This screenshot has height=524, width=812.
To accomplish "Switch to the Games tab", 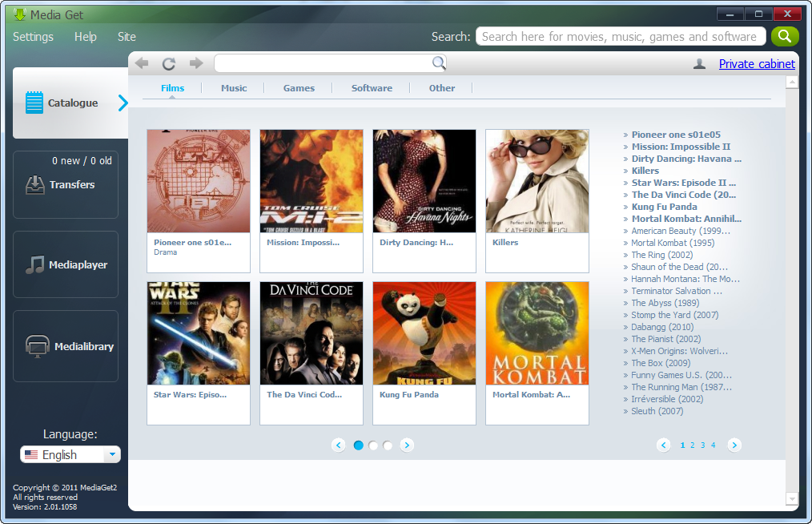I will click(299, 88).
